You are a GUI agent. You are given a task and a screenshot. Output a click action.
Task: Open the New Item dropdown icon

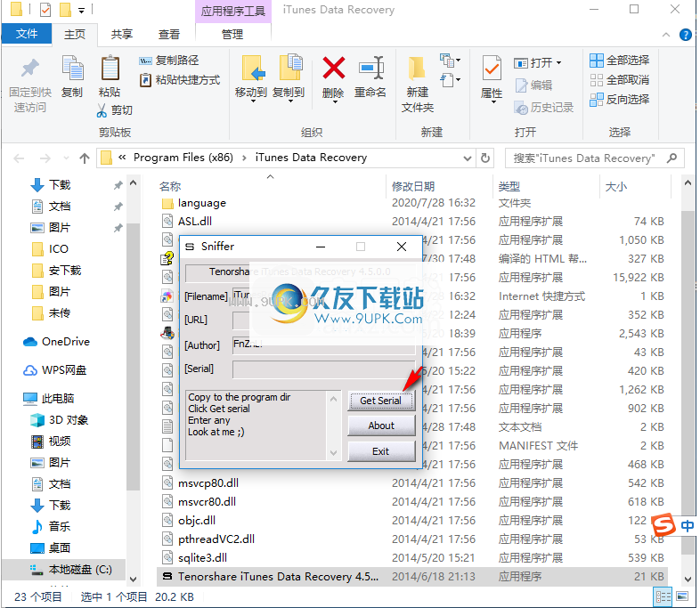[450, 61]
